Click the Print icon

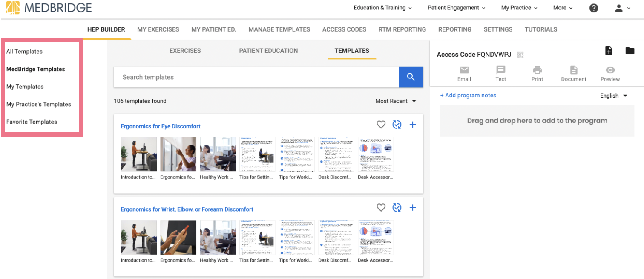coord(538,70)
